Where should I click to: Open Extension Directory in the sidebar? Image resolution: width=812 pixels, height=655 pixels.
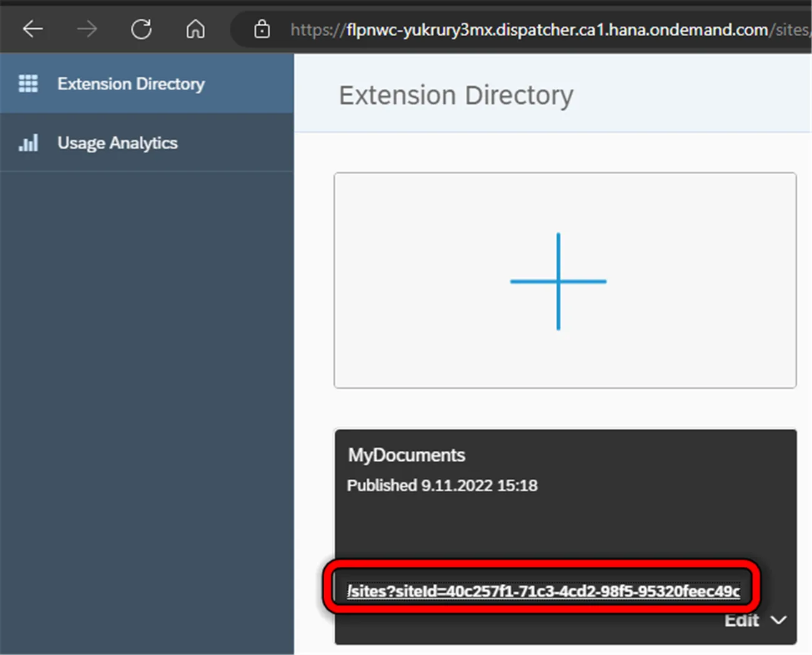coord(147,83)
